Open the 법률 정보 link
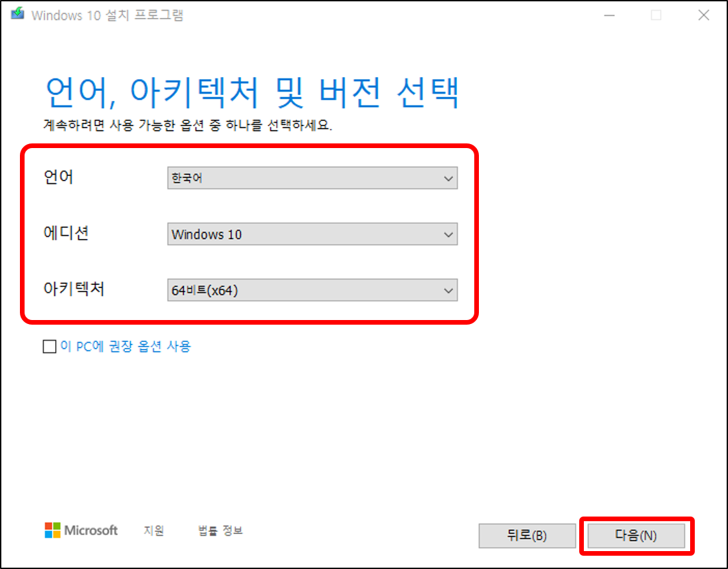Viewport: 728px width, 569px height. coord(220,530)
